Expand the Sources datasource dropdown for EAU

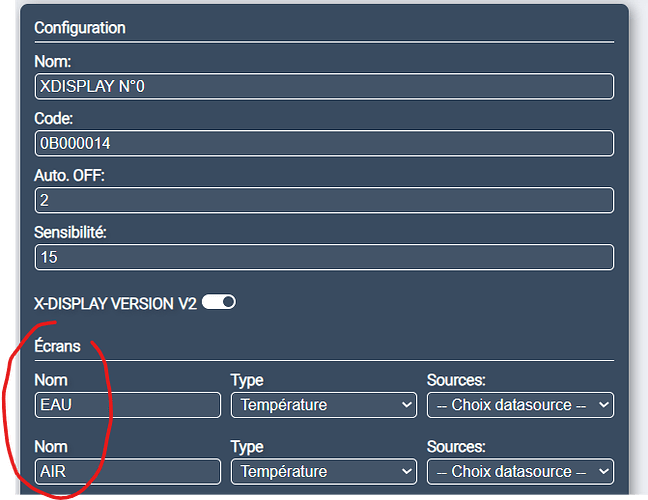coord(520,405)
